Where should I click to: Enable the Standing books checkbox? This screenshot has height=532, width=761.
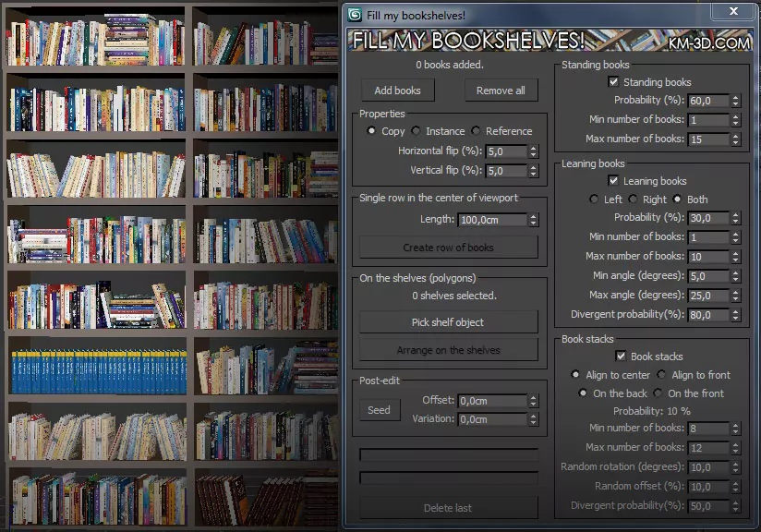[x=614, y=82]
